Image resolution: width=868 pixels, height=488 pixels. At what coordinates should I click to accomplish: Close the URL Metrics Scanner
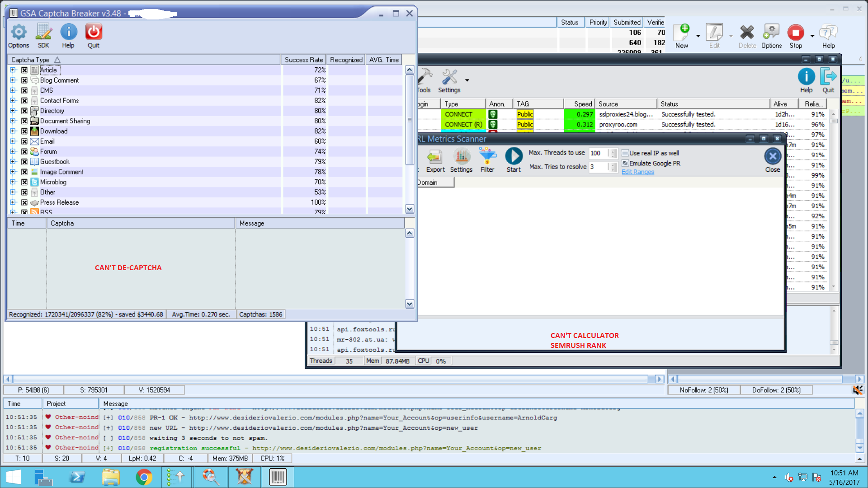coord(773,160)
